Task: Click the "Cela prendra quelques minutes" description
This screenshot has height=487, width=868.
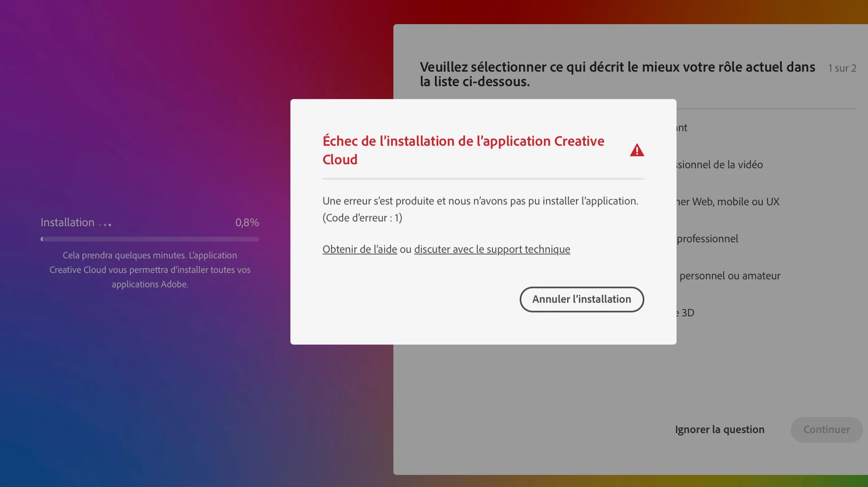Action: click(150, 270)
